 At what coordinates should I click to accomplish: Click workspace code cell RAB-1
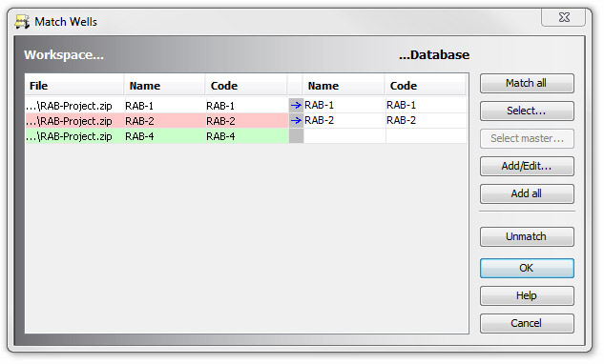pos(247,106)
